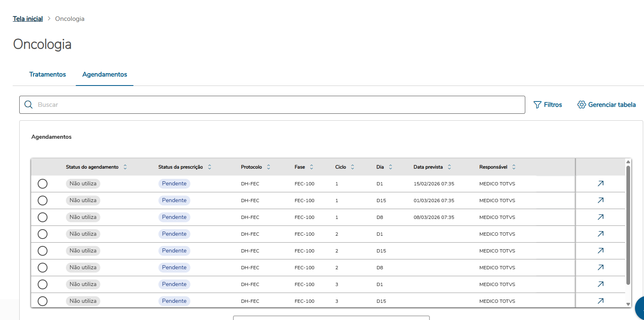644x320 pixels.
Task: Go to Tela inicial breadcrumb link
Action: pyautogui.click(x=28, y=19)
